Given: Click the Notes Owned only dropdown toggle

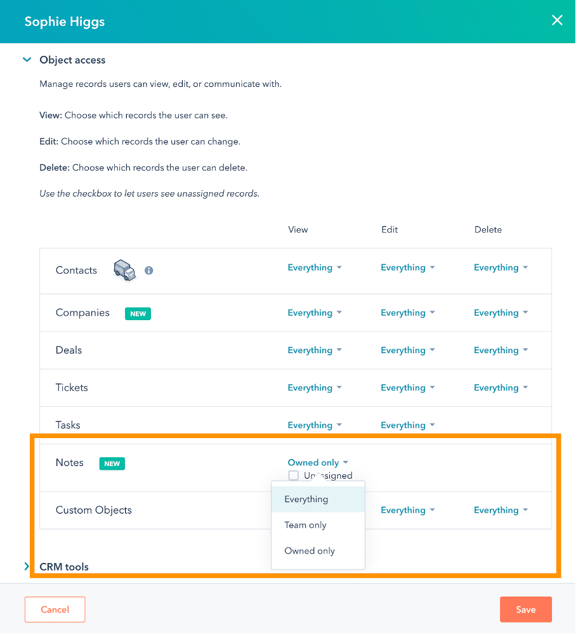Looking at the screenshot, I should click(x=318, y=463).
